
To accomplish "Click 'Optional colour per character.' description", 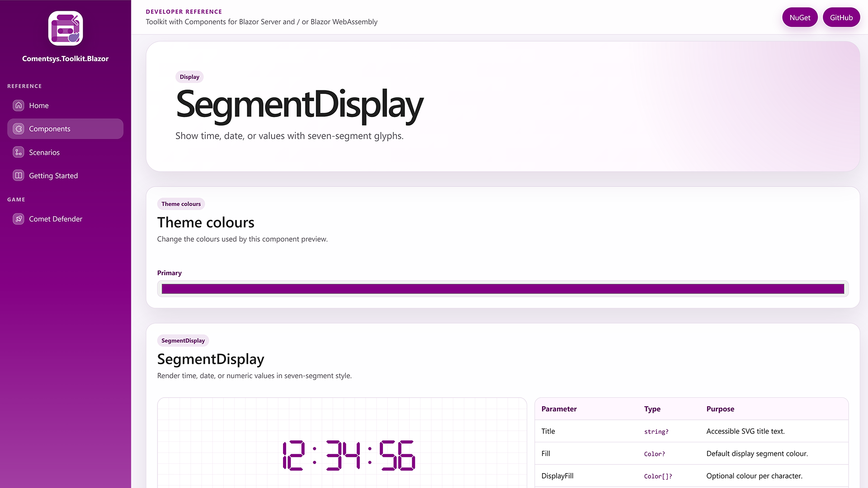I will 755,476.
